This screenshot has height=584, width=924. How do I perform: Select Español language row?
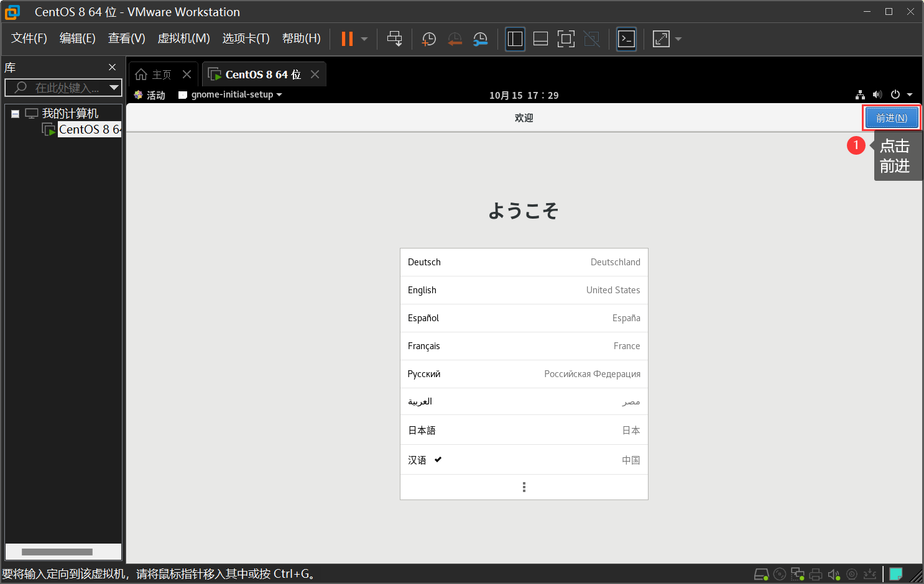524,318
